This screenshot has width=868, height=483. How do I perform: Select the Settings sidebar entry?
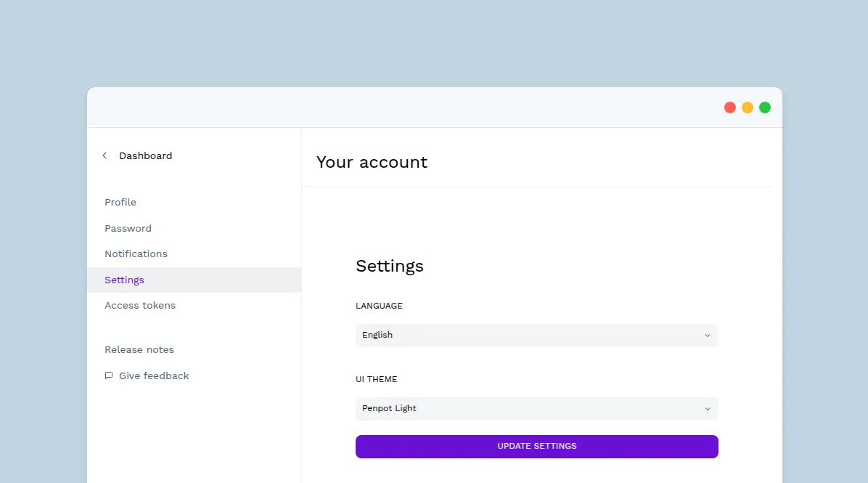click(x=124, y=280)
